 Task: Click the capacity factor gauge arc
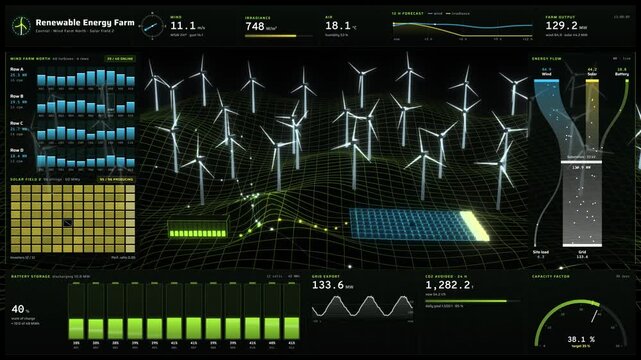click(x=580, y=323)
